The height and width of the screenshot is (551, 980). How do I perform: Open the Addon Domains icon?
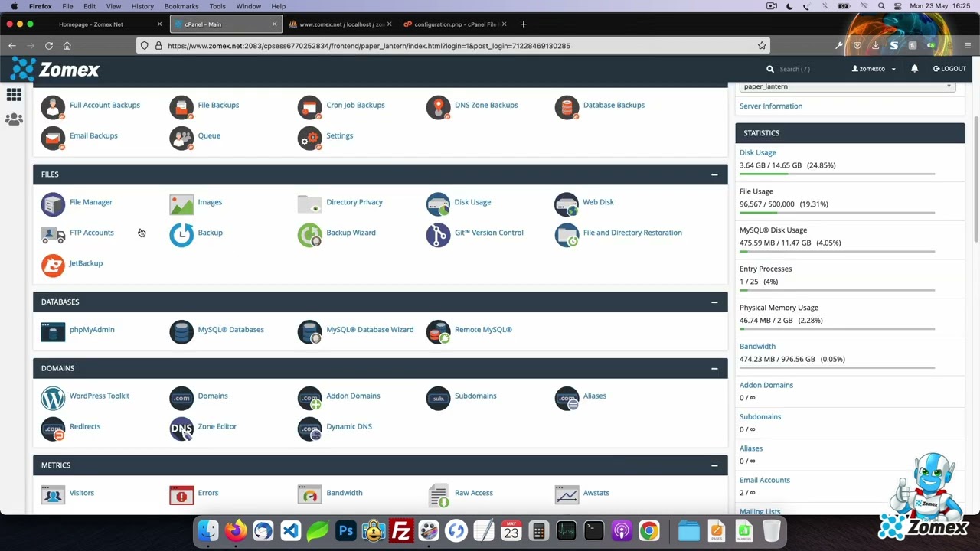309,399
